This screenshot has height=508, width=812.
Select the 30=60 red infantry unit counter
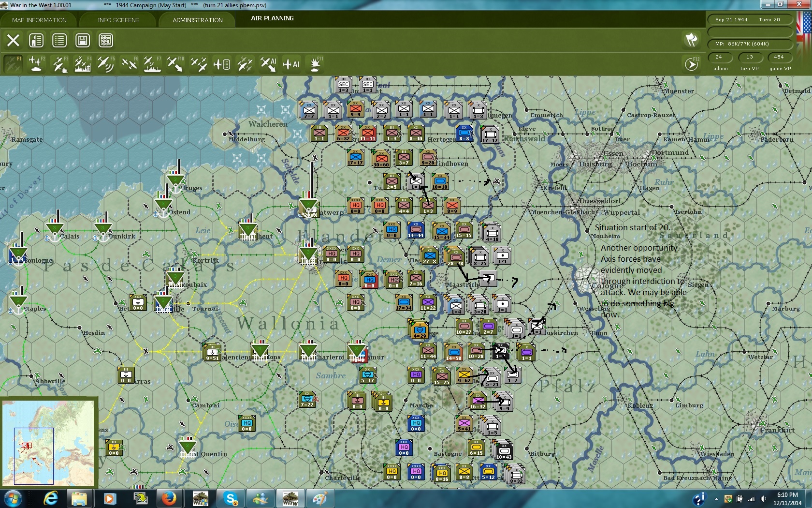coord(381,159)
